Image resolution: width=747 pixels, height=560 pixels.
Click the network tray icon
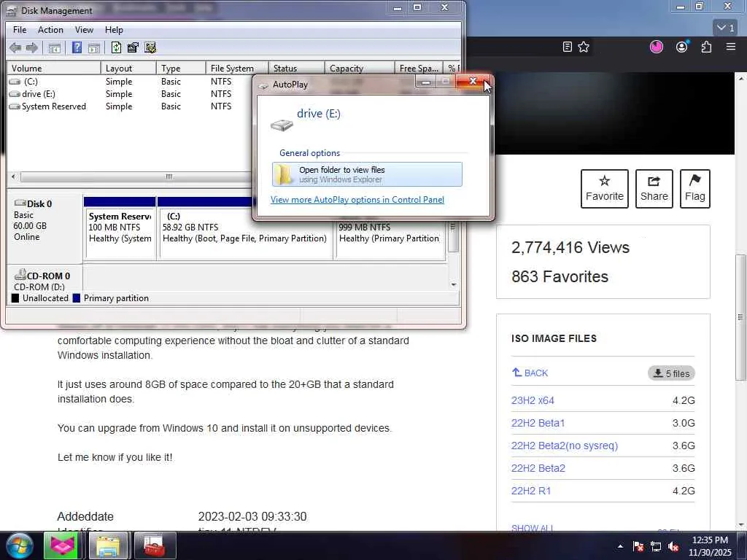[656, 547]
